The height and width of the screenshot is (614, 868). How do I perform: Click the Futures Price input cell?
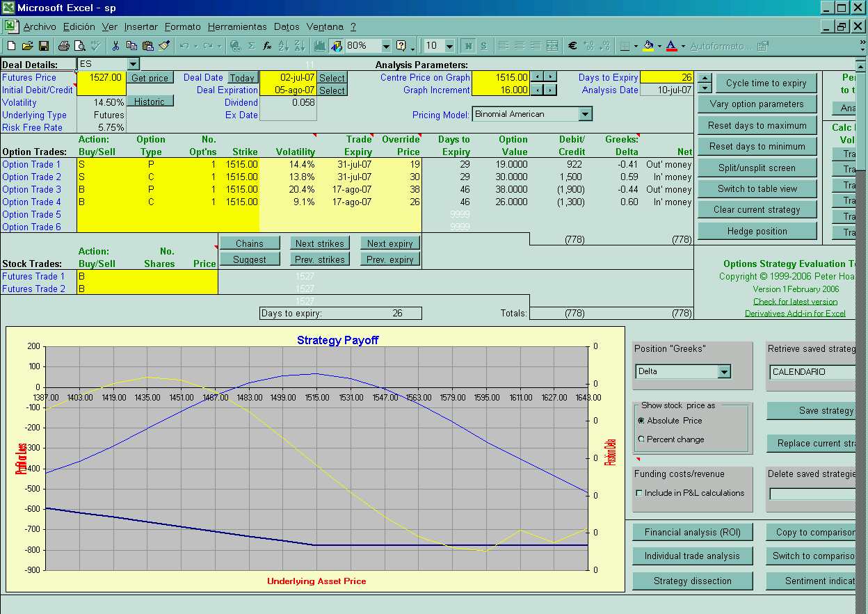(x=102, y=77)
